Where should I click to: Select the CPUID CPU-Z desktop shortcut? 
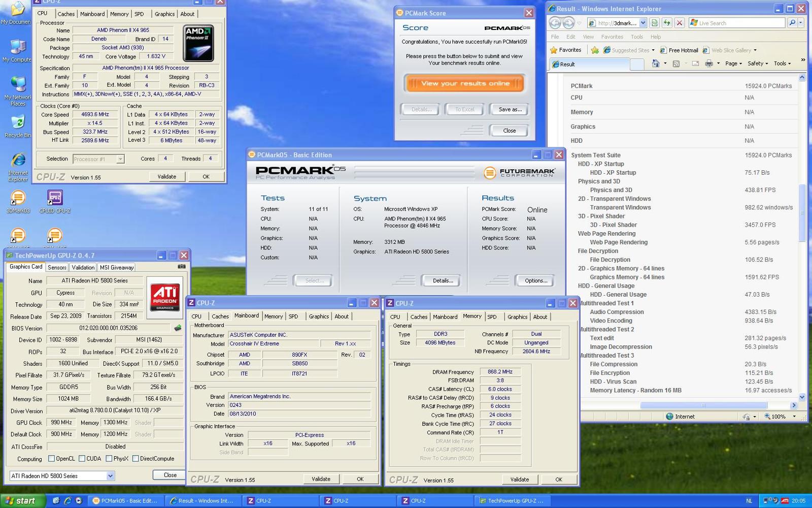(x=55, y=201)
